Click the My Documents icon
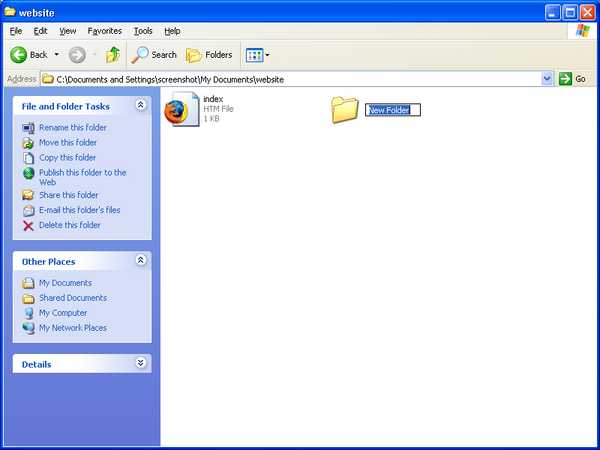600x450 pixels. click(x=28, y=283)
